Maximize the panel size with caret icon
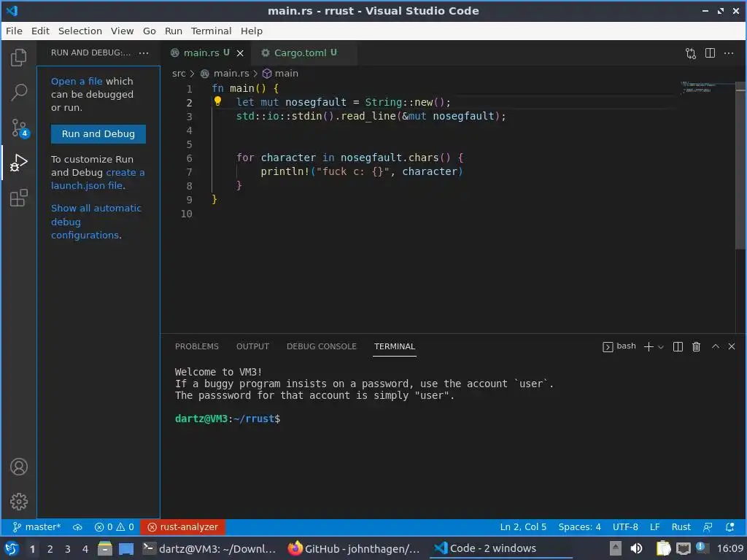The width and height of the screenshot is (747, 560). click(716, 346)
